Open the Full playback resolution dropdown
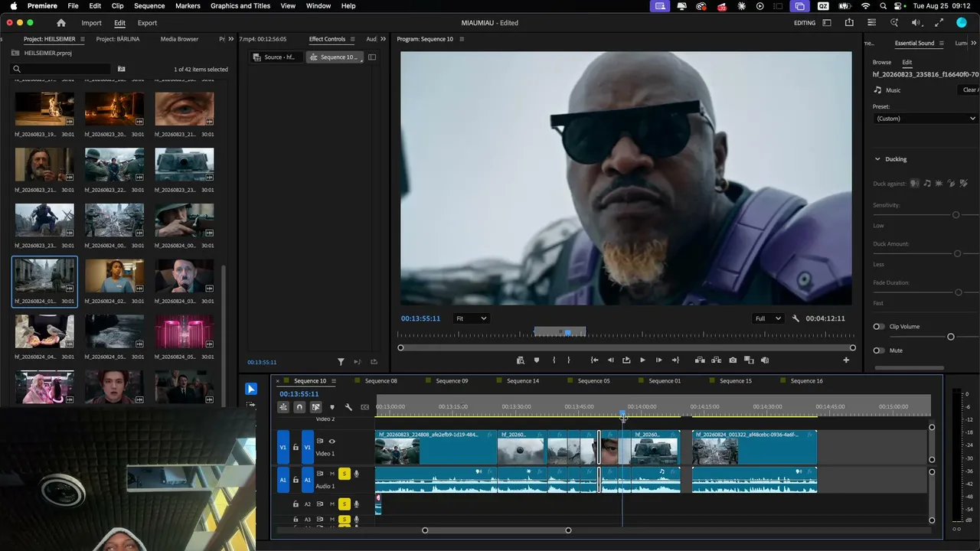The image size is (980, 551). pyautogui.click(x=768, y=318)
